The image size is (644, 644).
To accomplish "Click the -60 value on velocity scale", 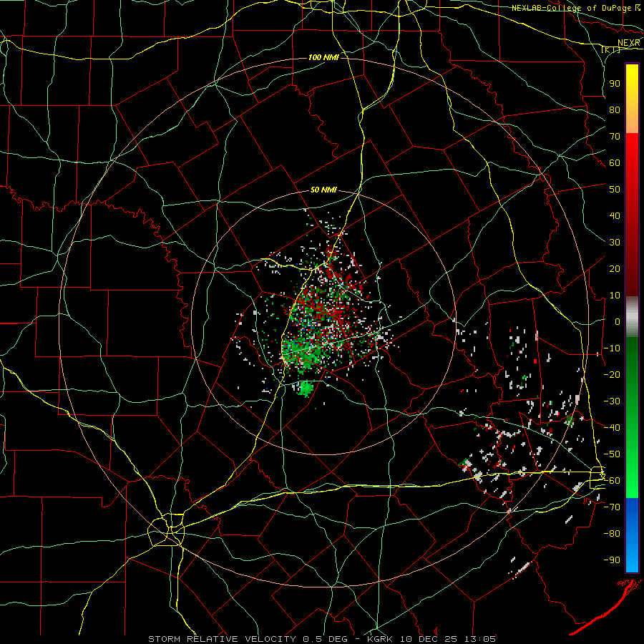I will (612, 481).
